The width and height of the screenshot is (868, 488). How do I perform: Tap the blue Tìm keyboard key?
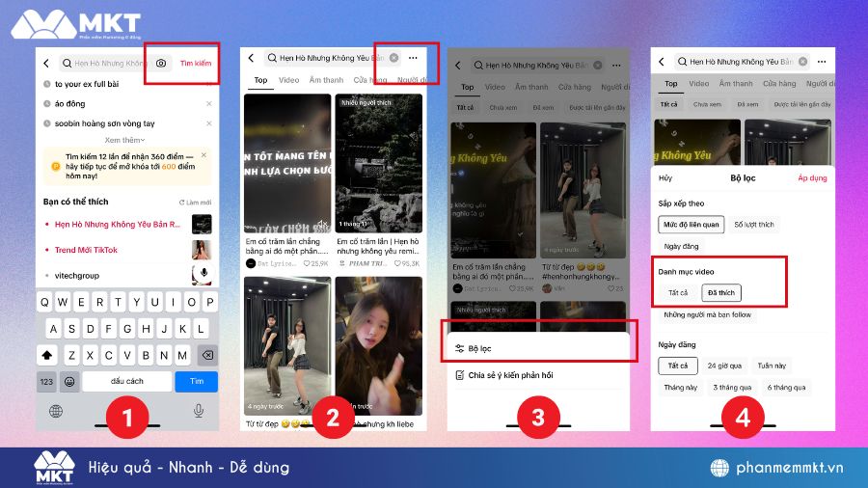(197, 381)
